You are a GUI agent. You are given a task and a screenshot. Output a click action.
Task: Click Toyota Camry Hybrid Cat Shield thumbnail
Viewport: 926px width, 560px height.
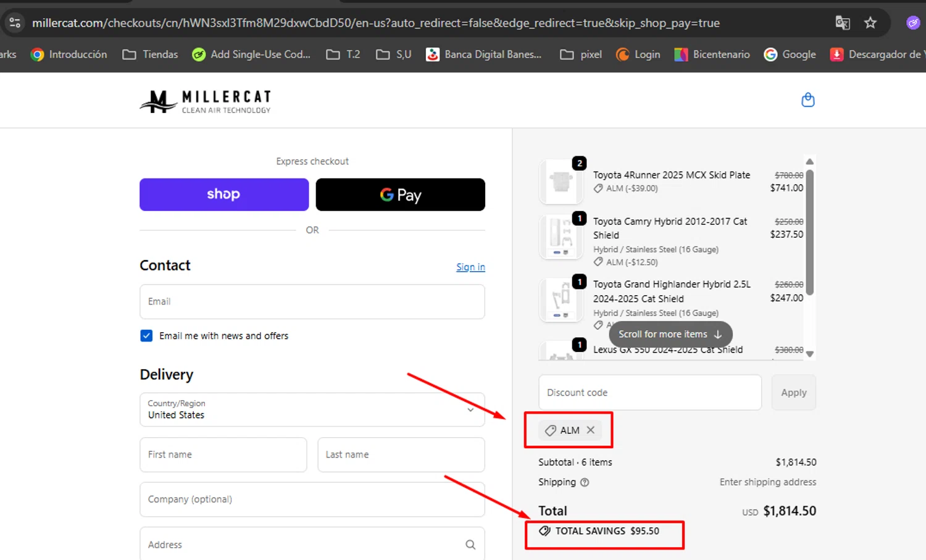point(561,237)
